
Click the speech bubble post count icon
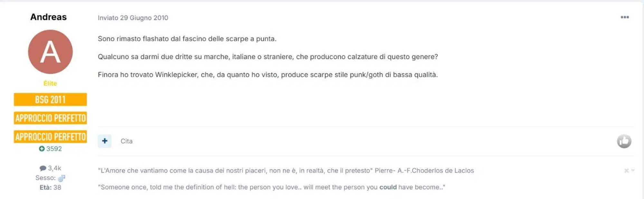[x=43, y=168]
